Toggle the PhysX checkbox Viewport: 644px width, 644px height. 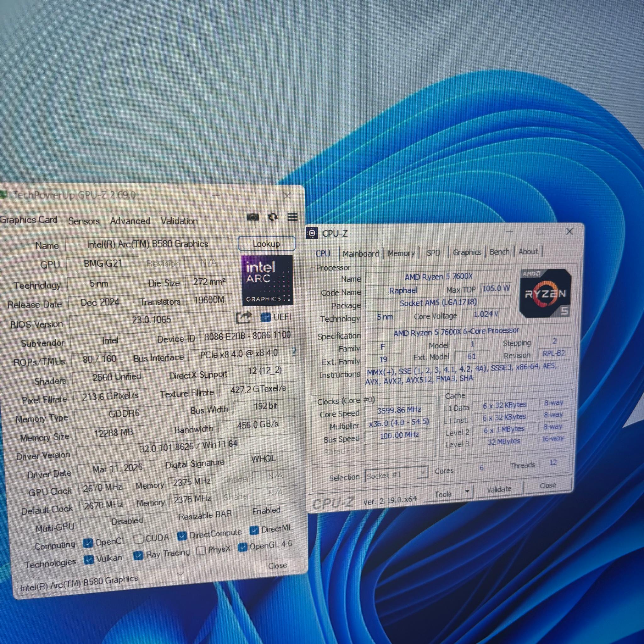tap(201, 550)
